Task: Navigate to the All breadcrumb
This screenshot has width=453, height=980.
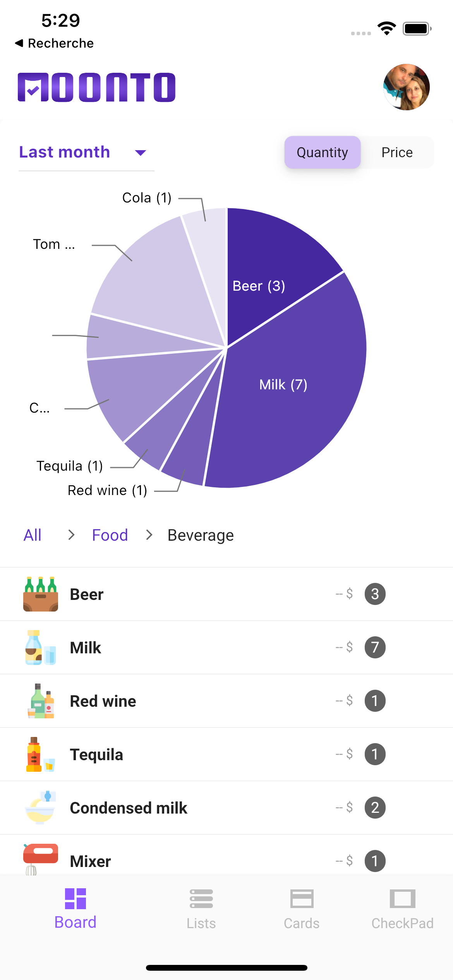Action: click(33, 535)
